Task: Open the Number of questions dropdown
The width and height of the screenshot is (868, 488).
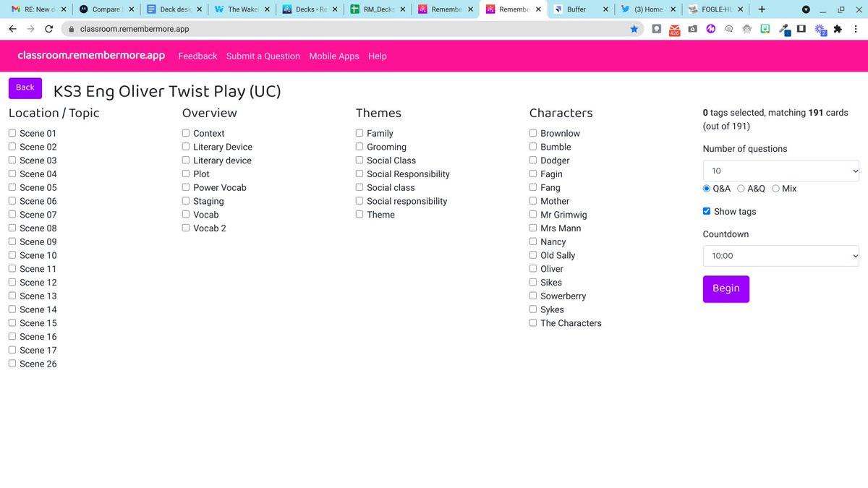Action: 781,171
